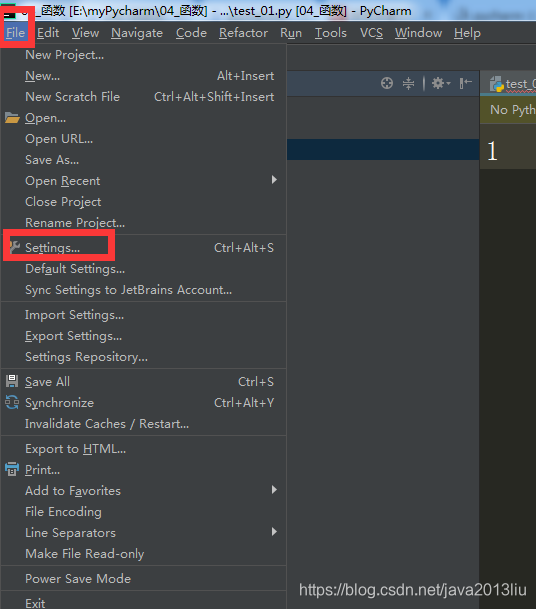This screenshot has height=609, width=536.
Task: Select New... menu entry
Action: click(144, 76)
